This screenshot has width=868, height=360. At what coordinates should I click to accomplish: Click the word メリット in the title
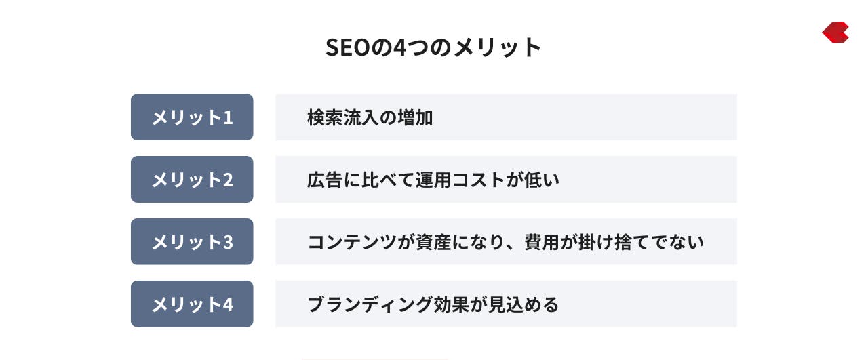[x=498, y=47]
